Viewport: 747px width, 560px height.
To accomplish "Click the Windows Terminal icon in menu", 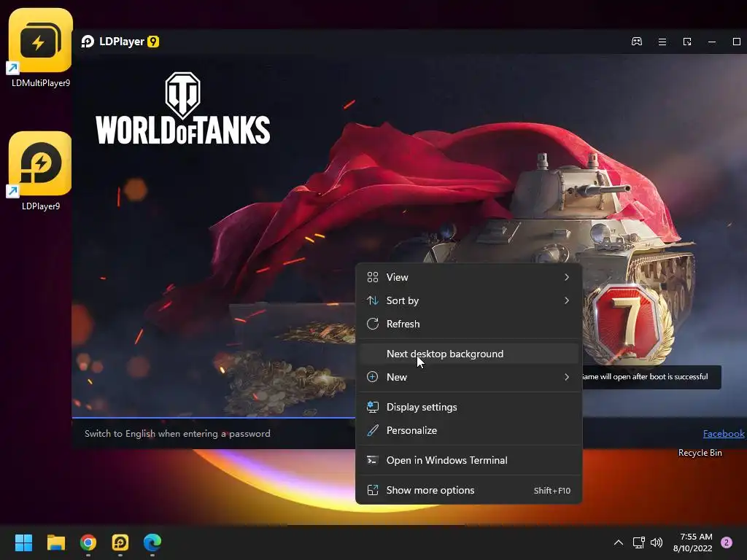I will (x=373, y=461).
